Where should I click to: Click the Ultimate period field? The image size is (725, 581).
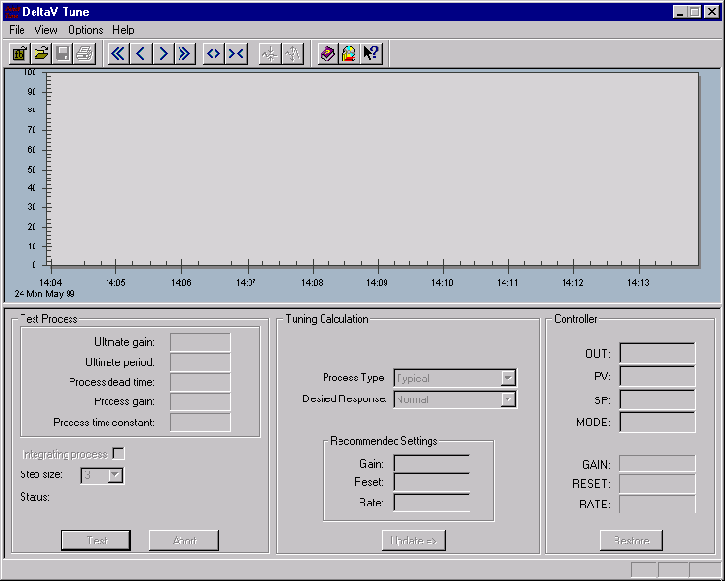click(x=200, y=362)
